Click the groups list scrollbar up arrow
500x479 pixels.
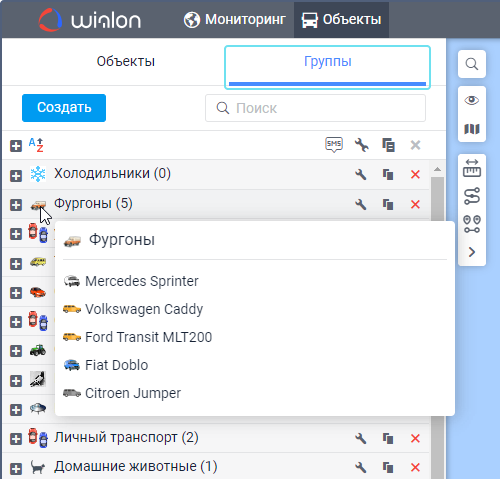(437, 170)
